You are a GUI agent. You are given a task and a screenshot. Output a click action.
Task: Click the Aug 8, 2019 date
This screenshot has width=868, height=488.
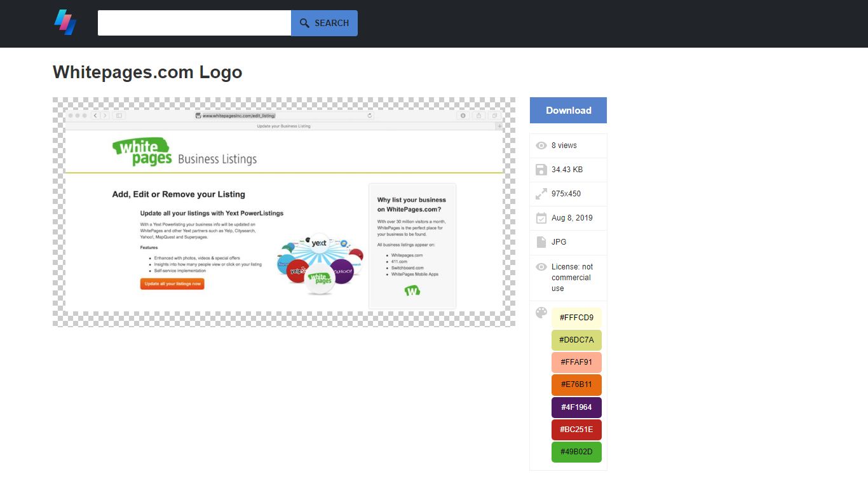pos(572,218)
